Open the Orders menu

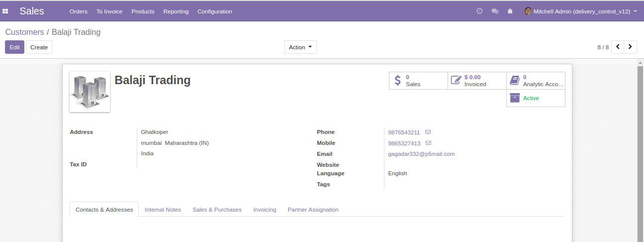click(x=79, y=11)
